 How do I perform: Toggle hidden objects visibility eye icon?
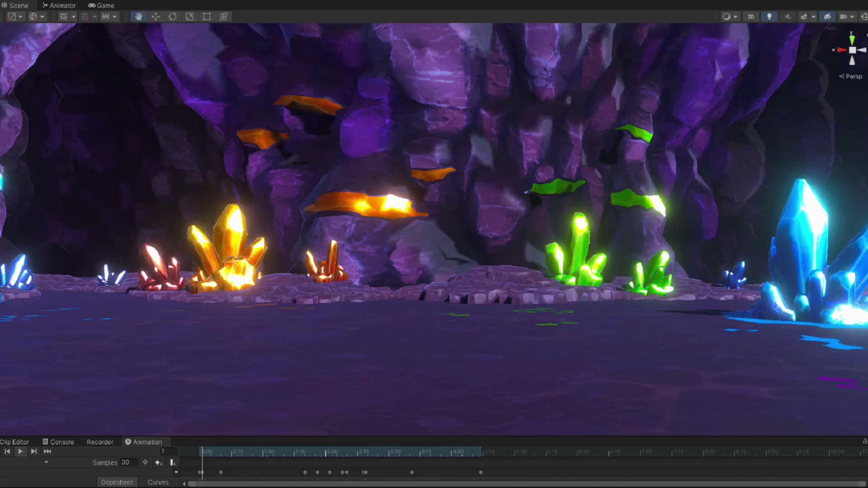coord(827,17)
